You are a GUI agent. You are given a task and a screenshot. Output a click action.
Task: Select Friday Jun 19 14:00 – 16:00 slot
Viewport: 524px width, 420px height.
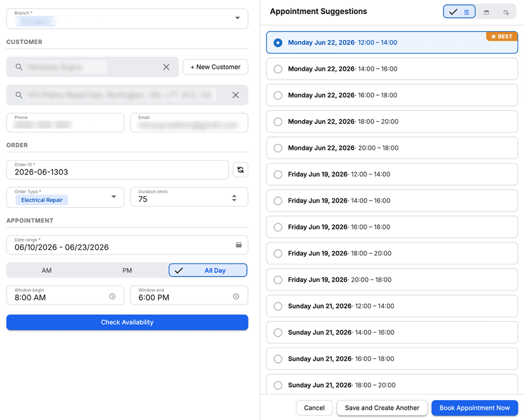click(x=392, y=201)
